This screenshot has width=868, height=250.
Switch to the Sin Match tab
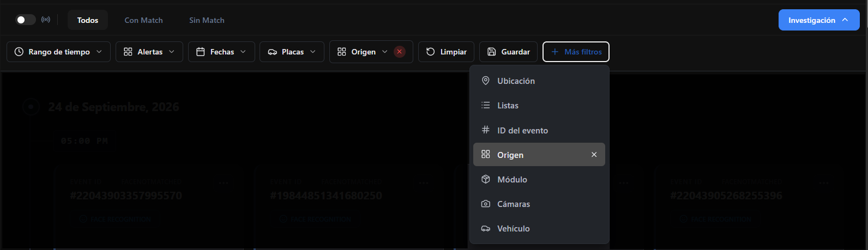207,20
